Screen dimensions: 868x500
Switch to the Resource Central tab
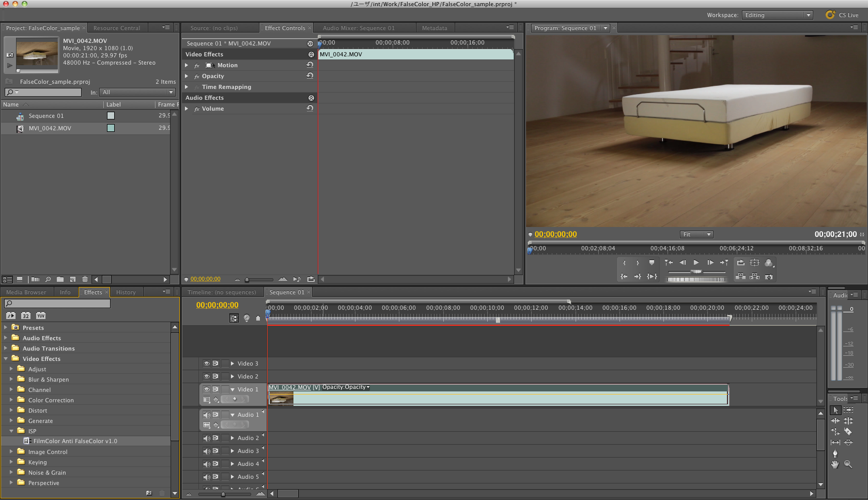[x=117, y=28]
